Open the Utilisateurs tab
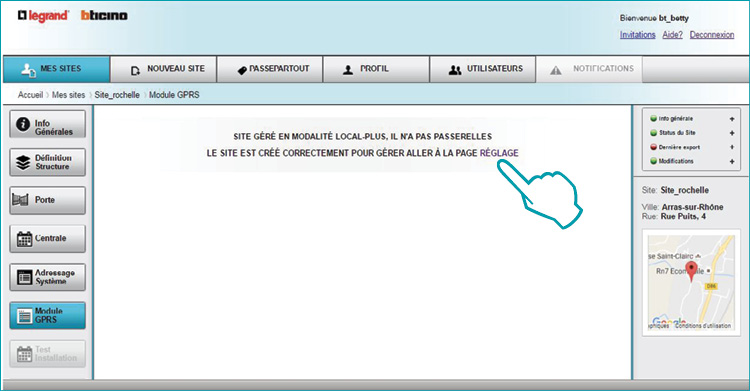750x391 pixels. [x=483, y=69]
